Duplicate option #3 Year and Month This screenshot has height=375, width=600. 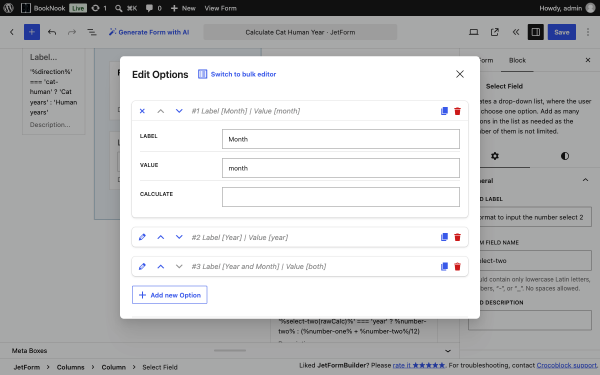tap(444, 266)
